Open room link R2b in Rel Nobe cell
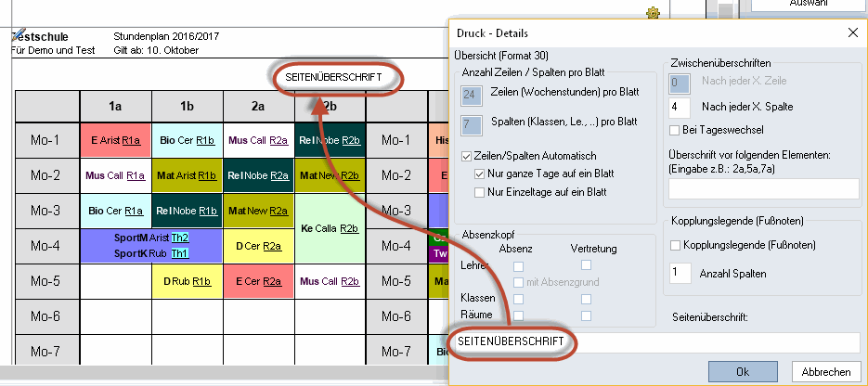Screen dimensions: 868x386 (352, 140)
